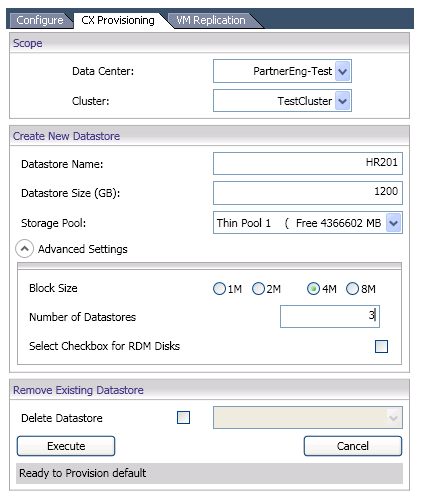This screenshot has height=499, width=421.
Task: Expand the Storage Pool dropdown
Action: 394,223
